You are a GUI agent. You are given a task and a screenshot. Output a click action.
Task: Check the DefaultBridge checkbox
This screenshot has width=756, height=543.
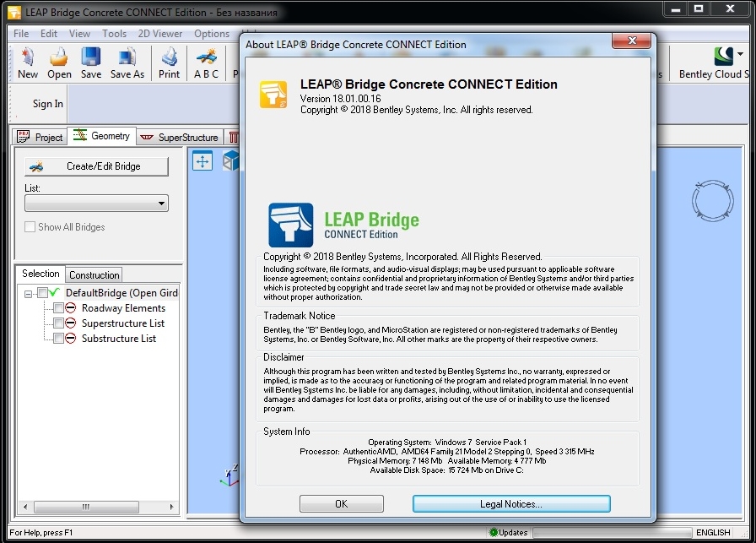pyautogui.click(x=42, y=293)
